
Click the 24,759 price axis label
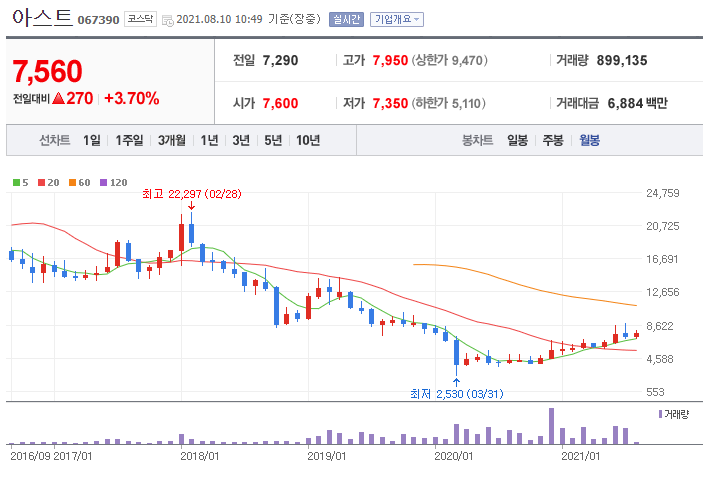click(663, 193)
